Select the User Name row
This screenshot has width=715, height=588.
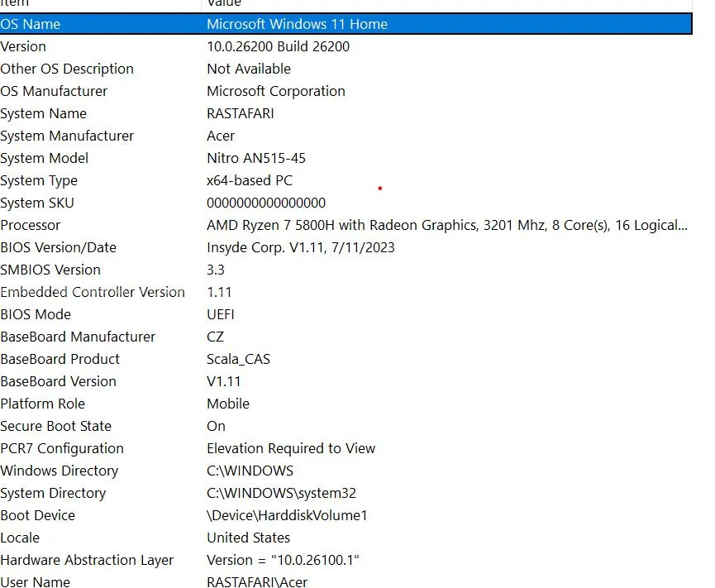[35, 581]
